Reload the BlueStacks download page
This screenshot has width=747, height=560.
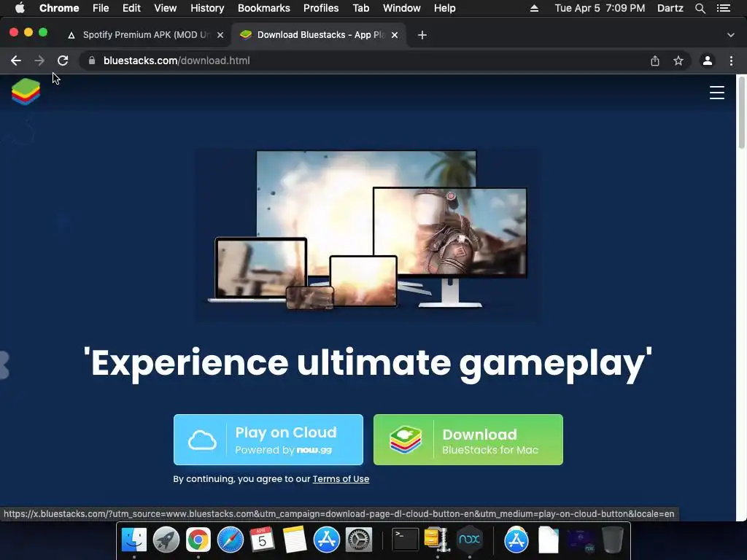(x=63, y=61)
